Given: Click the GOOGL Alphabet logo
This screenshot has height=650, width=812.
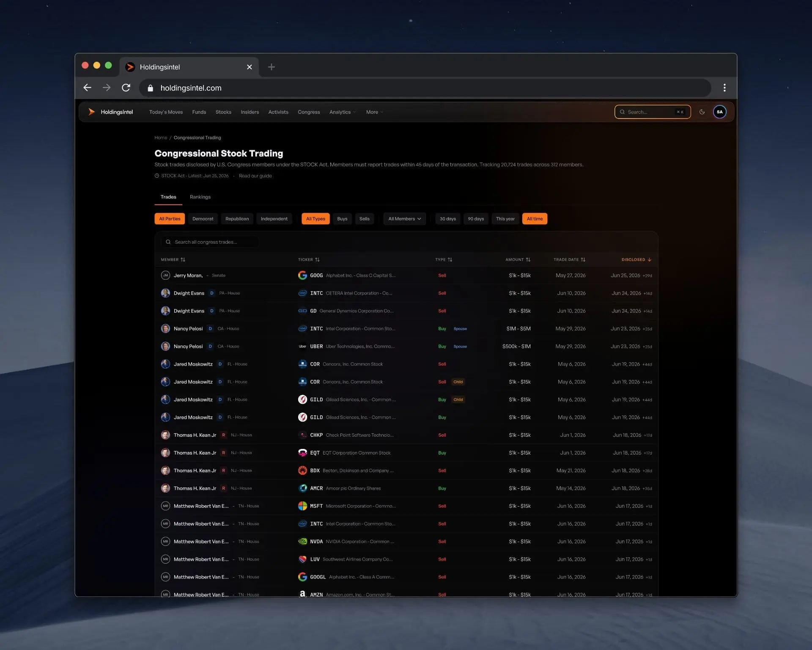Looking at the screenshot, I should 302,577.
